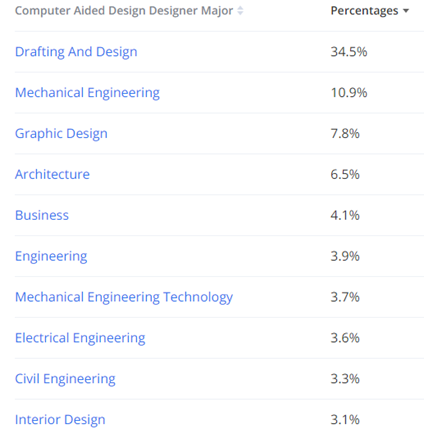Screen dimensions: 424x438
Task: Open the Mechanical Engineering Technology link
Action: coord(124,297)
